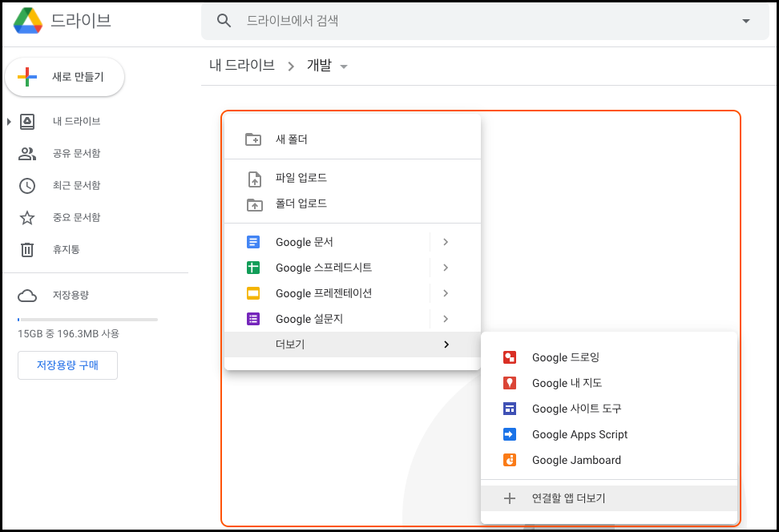Choose 파일 업로드 from the menu
Image resolution: width=779 pixels, height=532 pixels.
point(353,178)
